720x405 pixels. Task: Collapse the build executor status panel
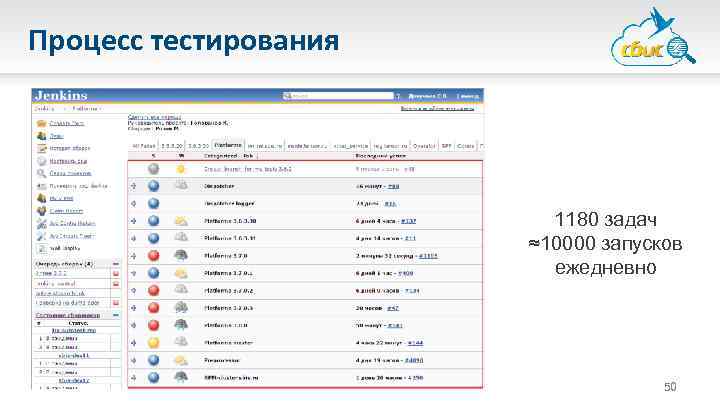click(116, 315)
